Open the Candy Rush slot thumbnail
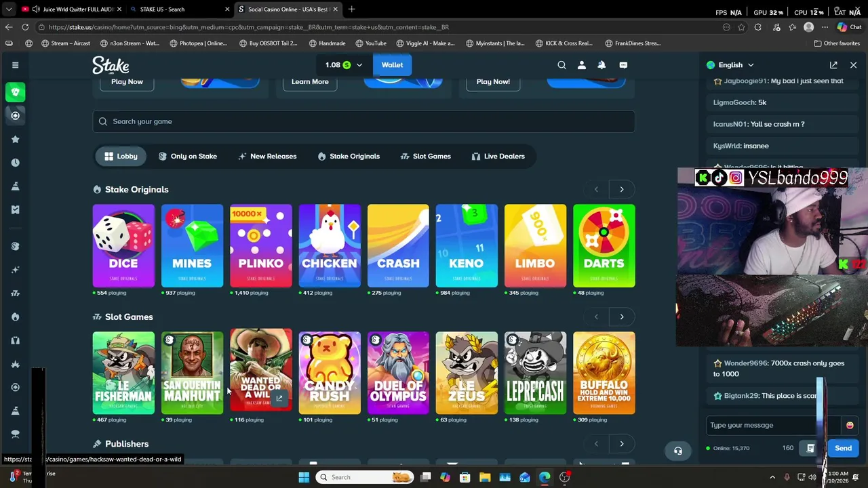Image resolution: width=868 pixels, height=488 pixels. [330, 373]
